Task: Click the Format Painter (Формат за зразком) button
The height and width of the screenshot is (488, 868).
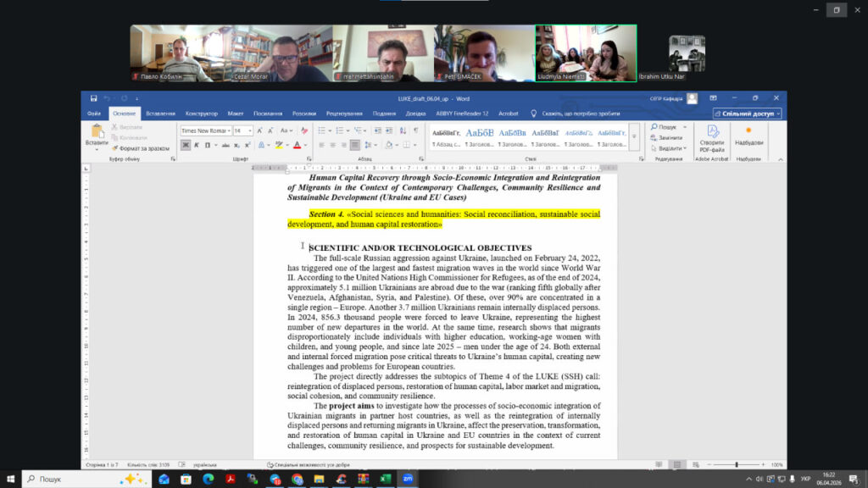Action: (x=139, y=148)
